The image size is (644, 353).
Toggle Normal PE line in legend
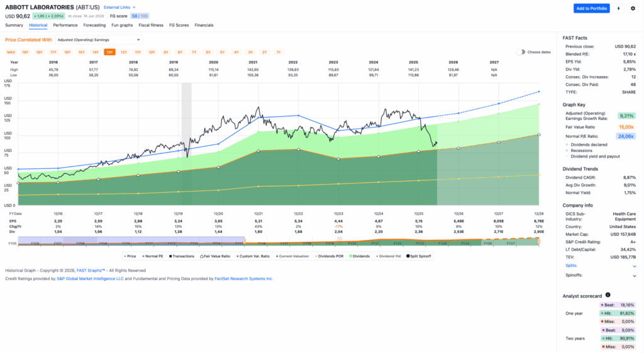[x=153, y=256]
